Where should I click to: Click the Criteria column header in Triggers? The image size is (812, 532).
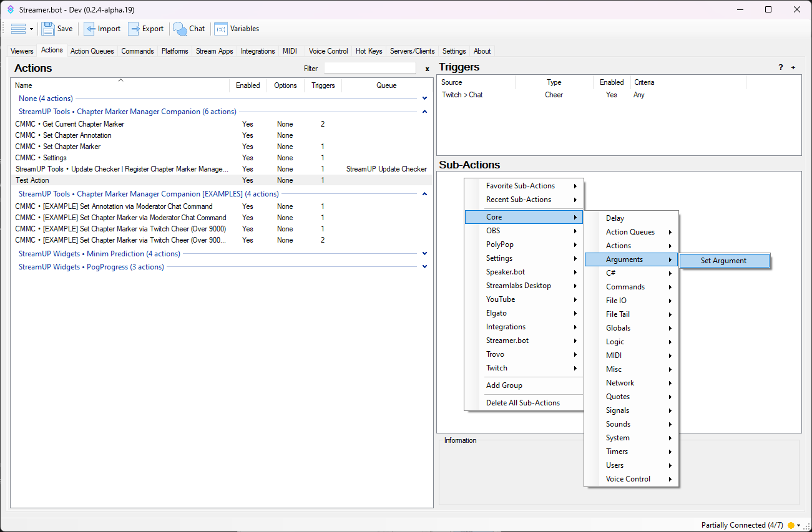click(688, 82)
